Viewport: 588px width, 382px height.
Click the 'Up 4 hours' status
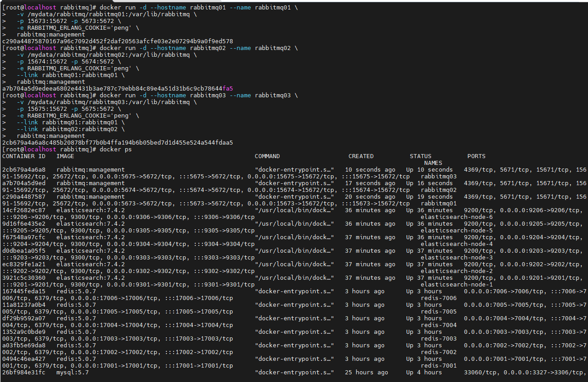pos(424,373)
